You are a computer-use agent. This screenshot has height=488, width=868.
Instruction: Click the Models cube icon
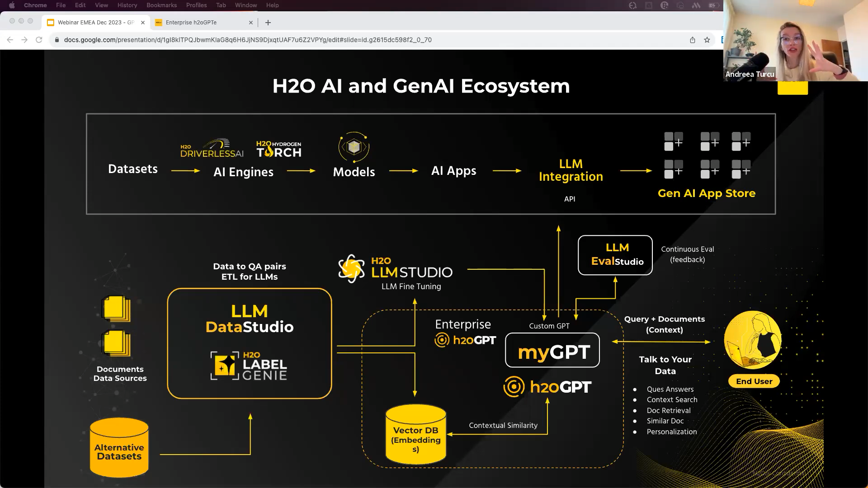click(x=354, y=147)
